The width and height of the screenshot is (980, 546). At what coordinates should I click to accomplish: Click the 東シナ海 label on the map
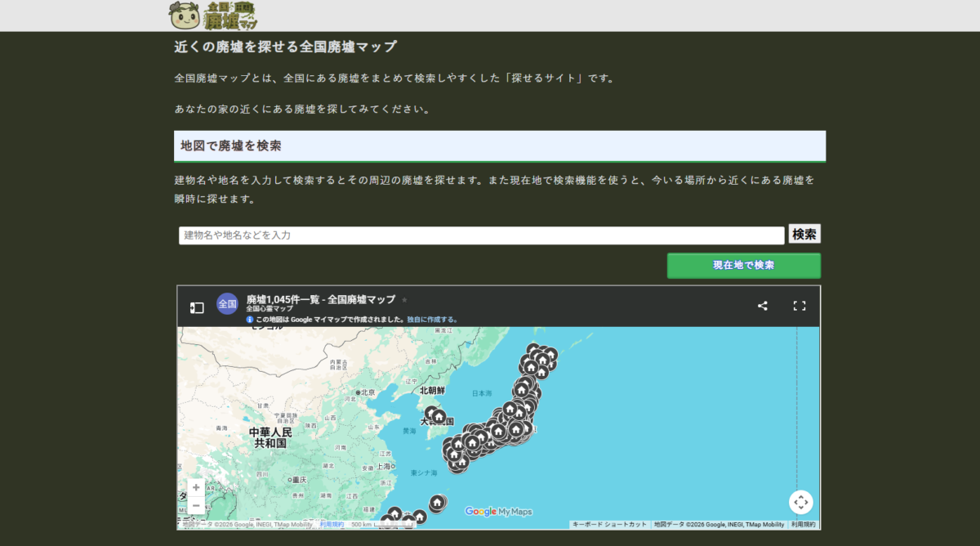pyautogui.click(x=424, y=473)
